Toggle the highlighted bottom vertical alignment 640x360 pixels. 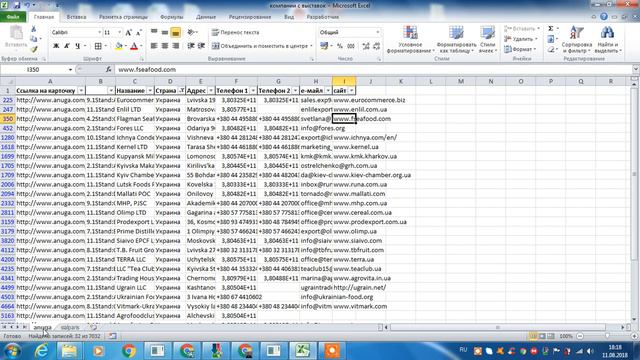pos(176,32)
